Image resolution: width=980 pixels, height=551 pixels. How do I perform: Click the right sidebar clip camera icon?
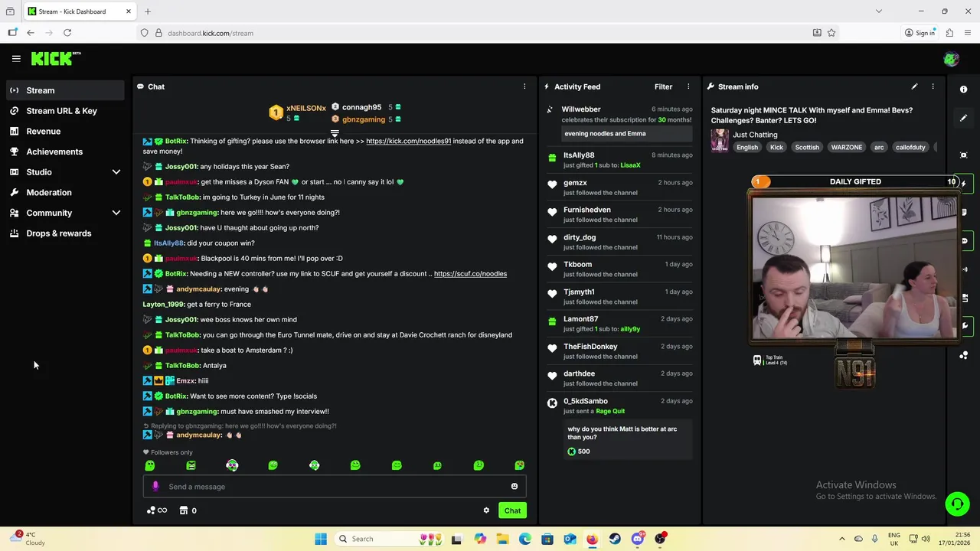pyautogui.click(x=965, y=298)
